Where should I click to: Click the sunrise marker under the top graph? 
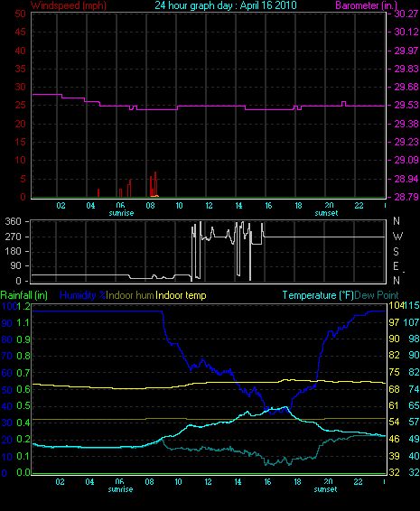(121, 213)
